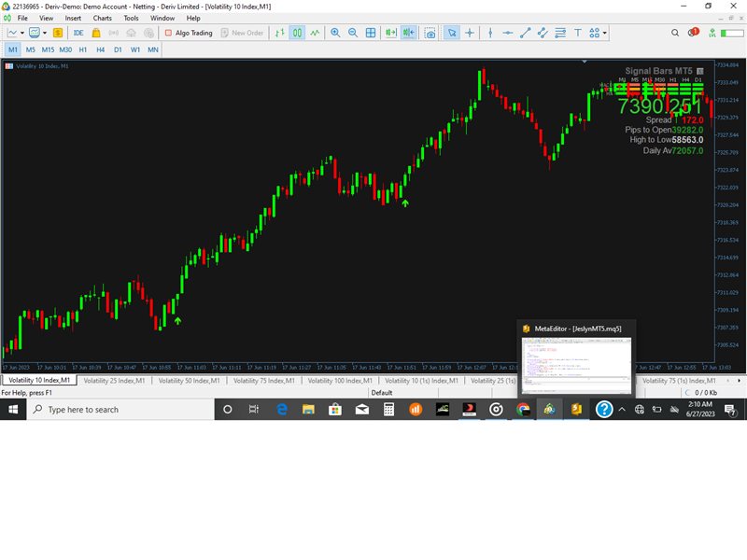Select the H1 timeframe
The height and width of the screenshot is (560, 747).
83,49
